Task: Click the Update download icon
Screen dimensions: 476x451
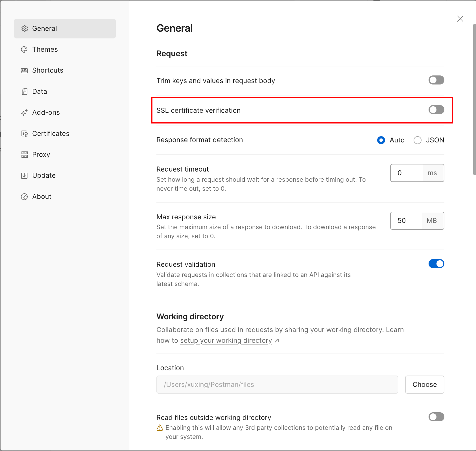Action: pyautogui.click(x=25, y=175)
